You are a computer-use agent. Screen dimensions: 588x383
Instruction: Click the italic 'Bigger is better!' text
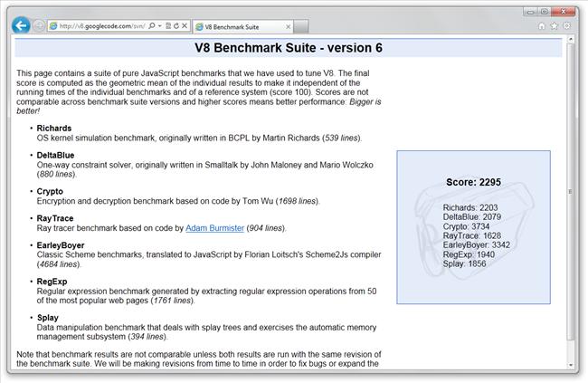[x=199, y=106]
